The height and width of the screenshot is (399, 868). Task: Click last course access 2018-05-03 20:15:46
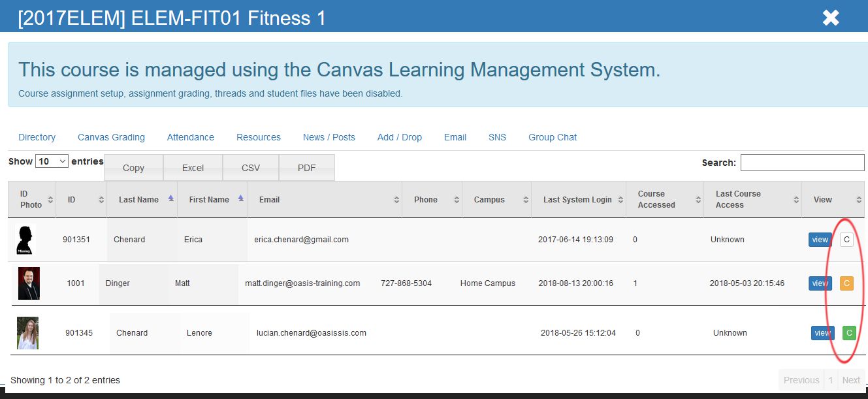[747, 283]
